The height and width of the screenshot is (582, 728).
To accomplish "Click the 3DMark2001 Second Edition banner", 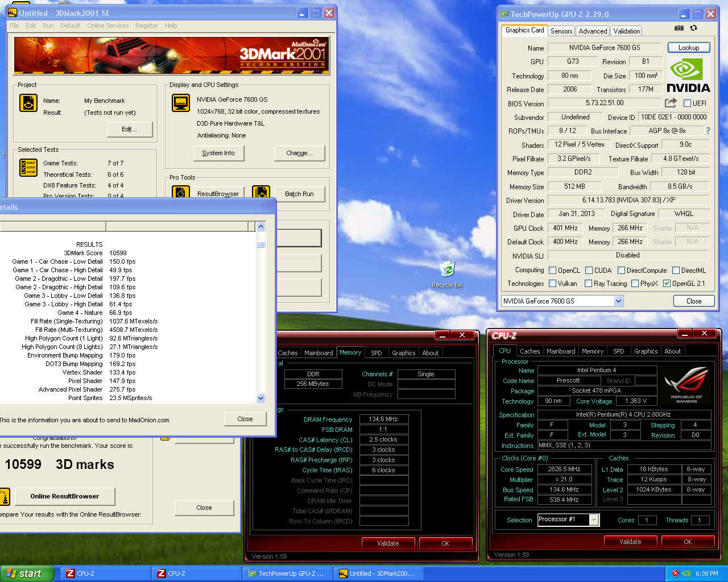I will 171,55.
